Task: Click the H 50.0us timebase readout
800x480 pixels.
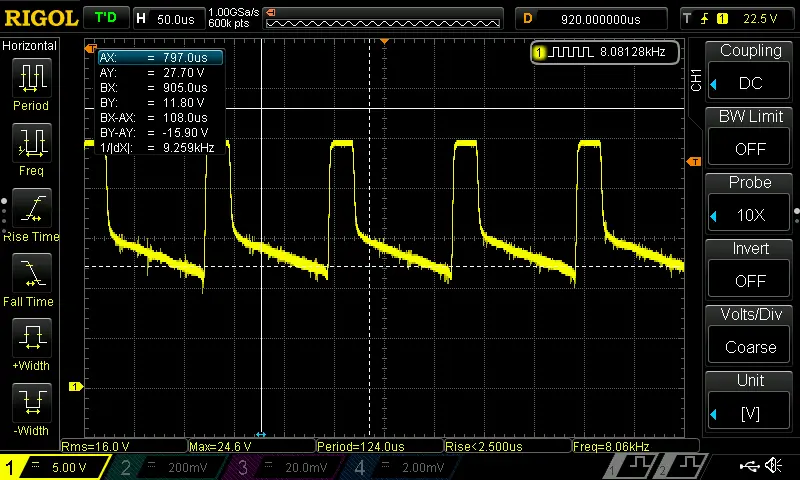Action: pyautogui.click(x=168, y=19)
